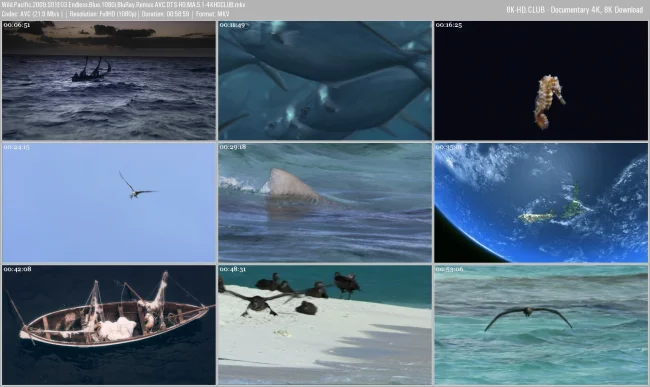Click the 00:48:31 timestamp label

(233, 269)
